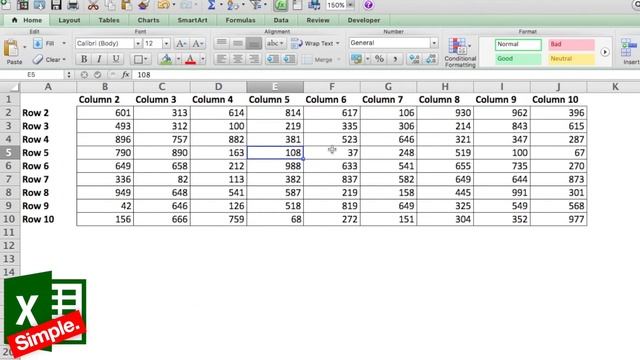
Task: Switch to the Developer tab
Action: pos(364,20)
